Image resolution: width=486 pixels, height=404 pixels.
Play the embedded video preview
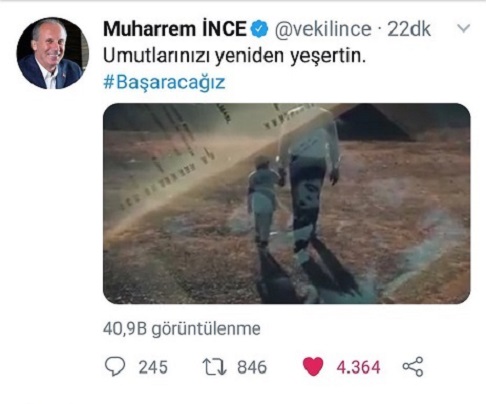(x=287, y=203)
